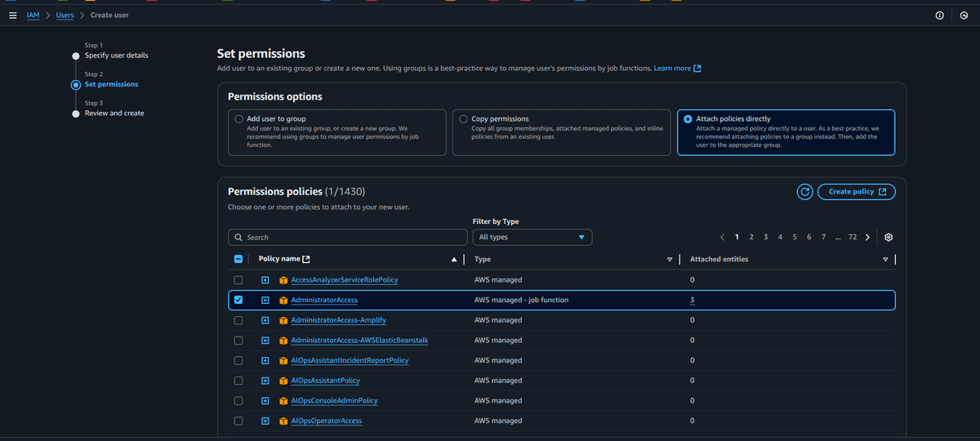
Task: Open the AdministratorAccess policy link
Action: 324,301
